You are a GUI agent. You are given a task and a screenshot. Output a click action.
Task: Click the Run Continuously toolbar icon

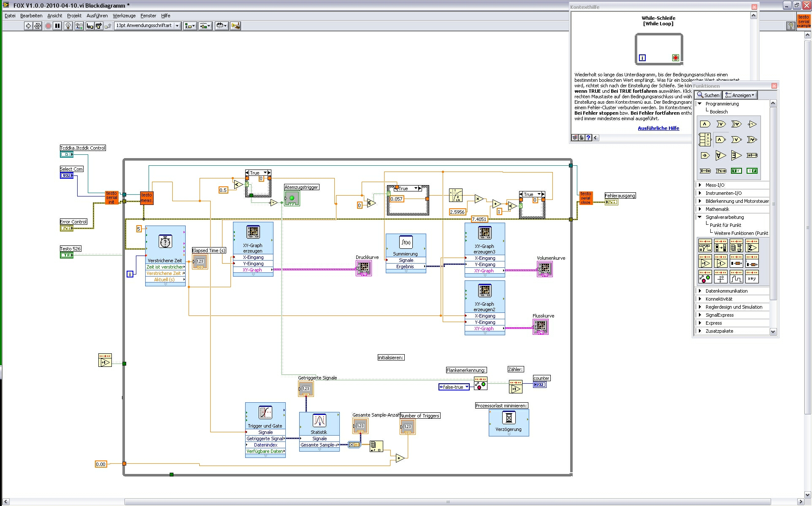coord(38,26)
